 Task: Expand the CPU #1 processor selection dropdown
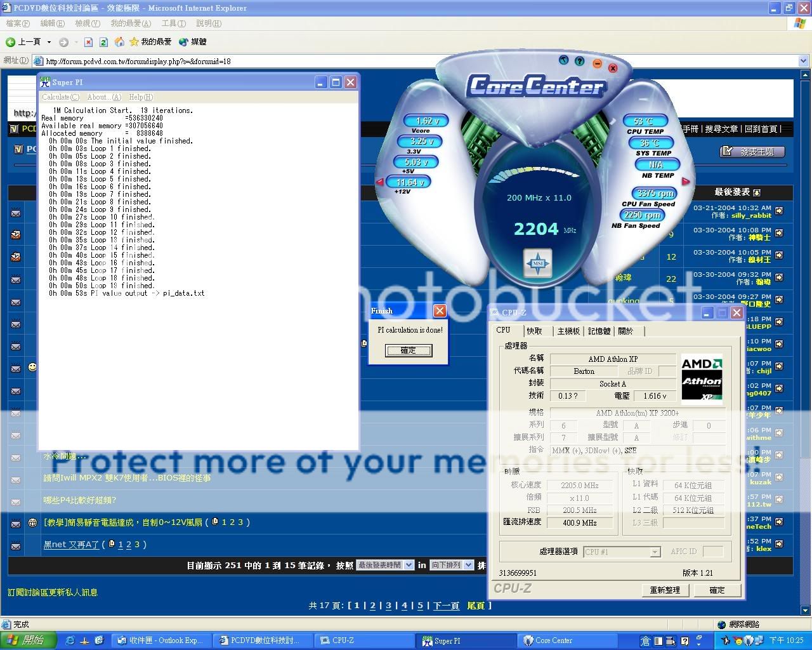pyautogui.click(x=655, y=552)
